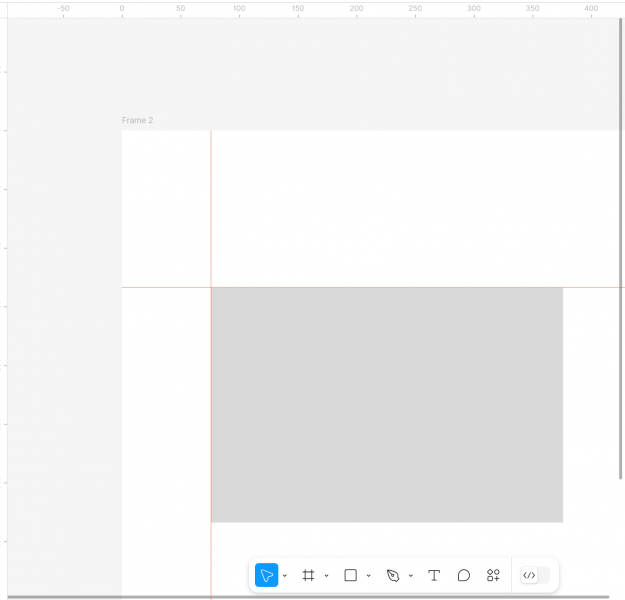Screen dimensions: 625x600
Task: Toggle Dev Mode switch
Action: [x=535, y=575]
